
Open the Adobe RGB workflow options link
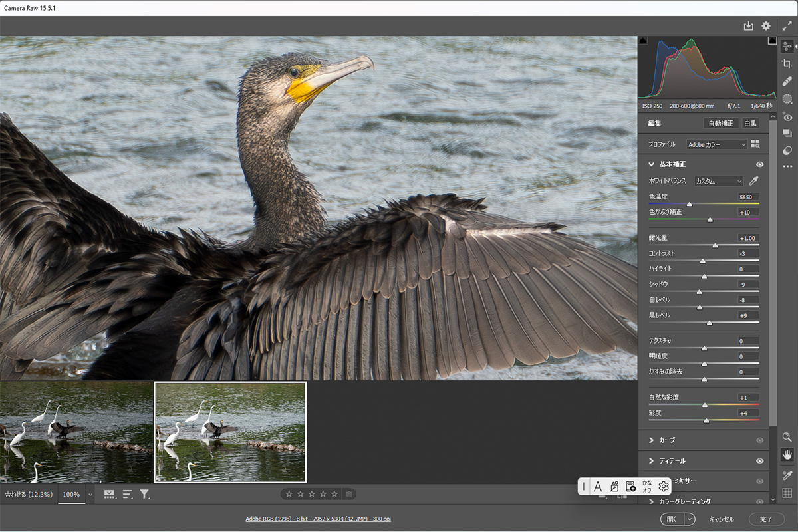[x=318, y=519]
